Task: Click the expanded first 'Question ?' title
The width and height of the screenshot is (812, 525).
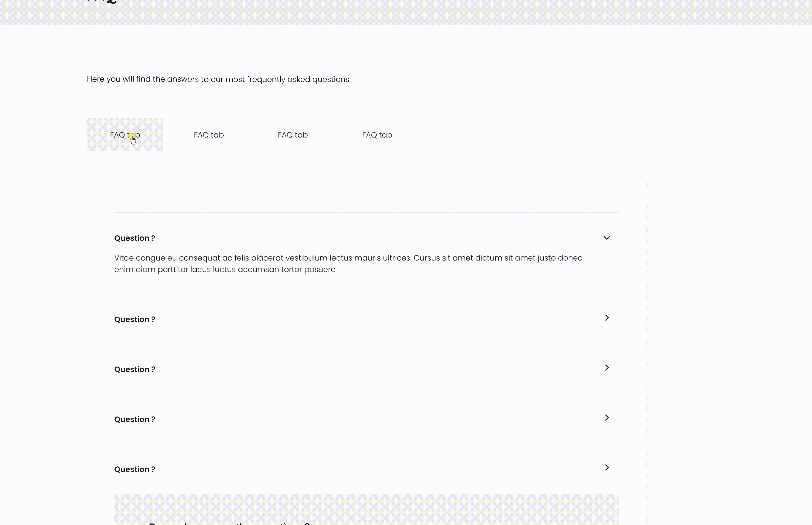Action: click(x=134, y=238)
